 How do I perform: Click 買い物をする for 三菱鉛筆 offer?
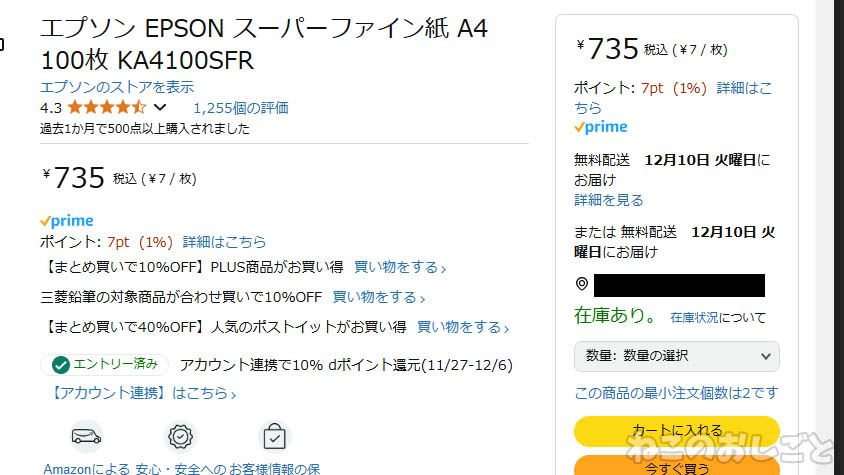click(x=379, y=297)
